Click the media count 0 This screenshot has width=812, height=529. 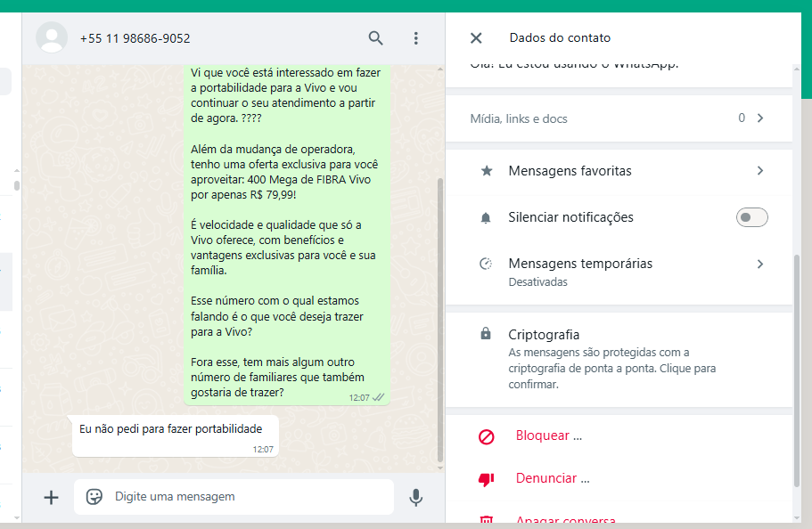742,118
